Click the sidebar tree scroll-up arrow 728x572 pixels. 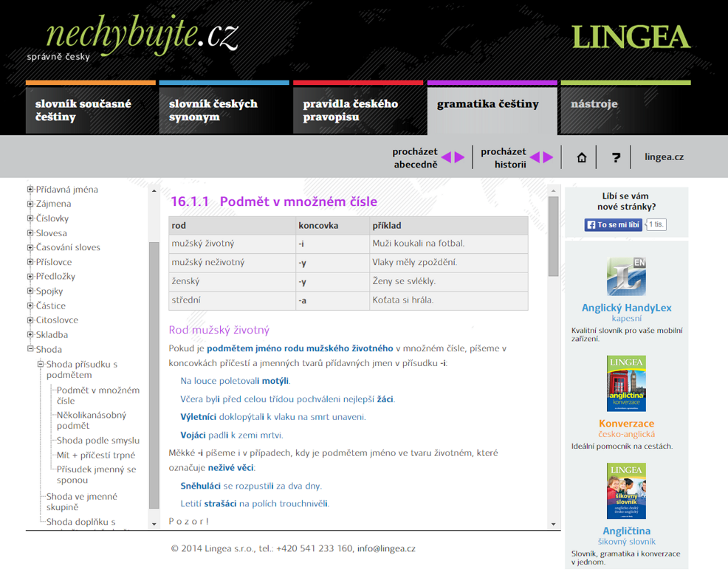pos(154,191)
